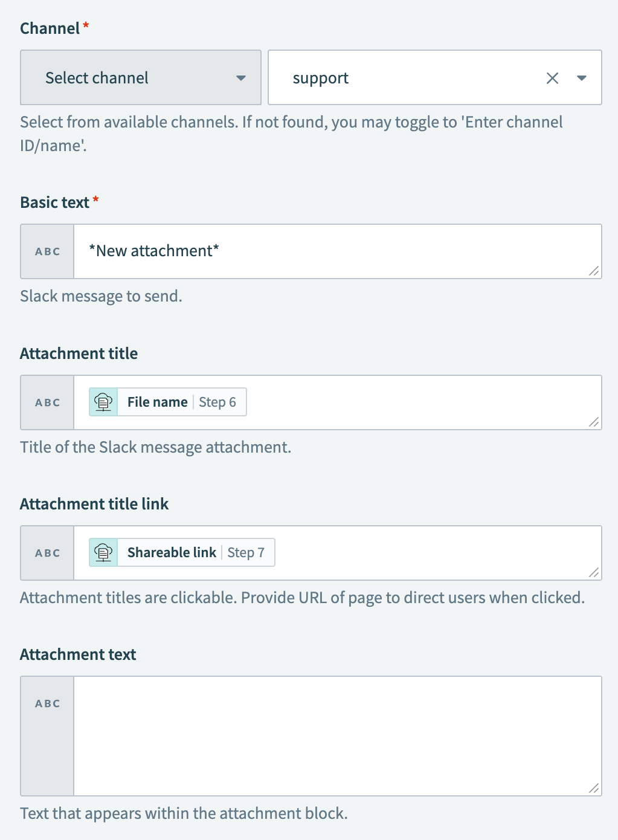The width and height of the screenshot is (618, 840).
Task: Click the cloud-document icon in the Shareable link pill
Action: [x=103, y=552]
